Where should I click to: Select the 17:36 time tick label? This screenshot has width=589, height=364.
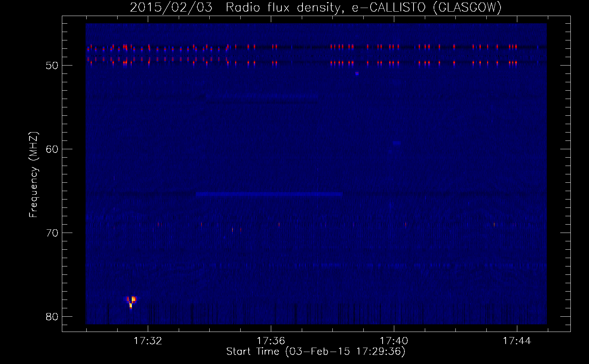(271, 341)
